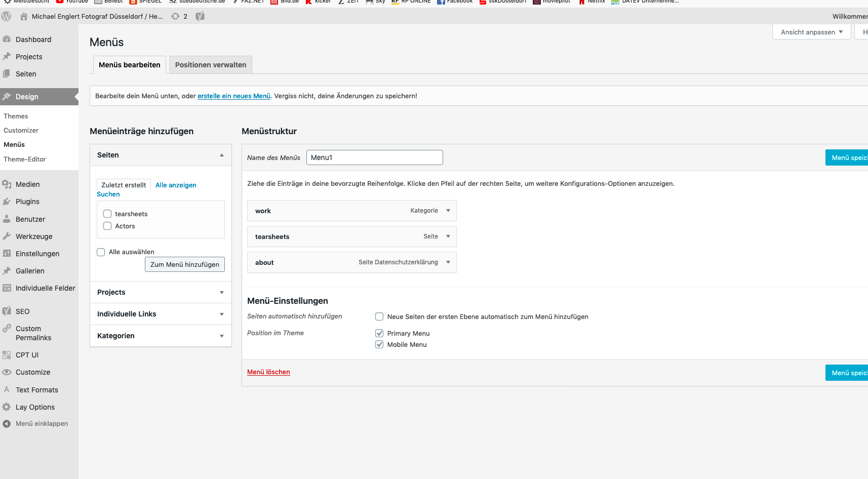
Task: Open the Plugins sidebar icon
Action: tap(7, 202)
